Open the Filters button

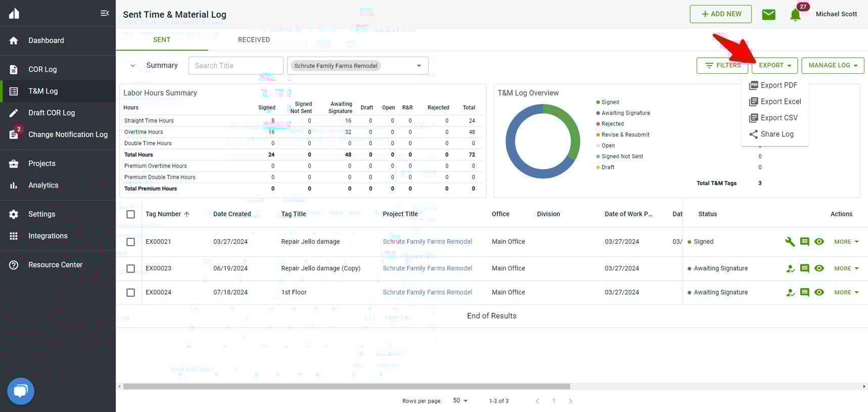tap(723, 65)
